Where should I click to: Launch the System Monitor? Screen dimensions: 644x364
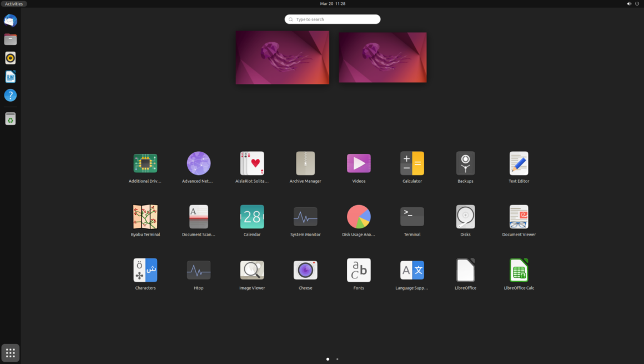(305, 217)
